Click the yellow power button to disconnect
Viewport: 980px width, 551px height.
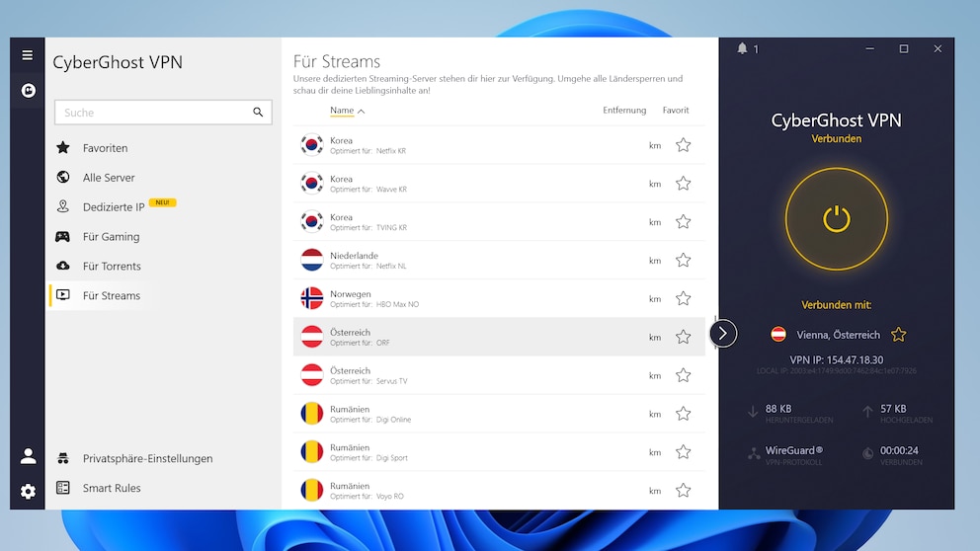(836, 219)
